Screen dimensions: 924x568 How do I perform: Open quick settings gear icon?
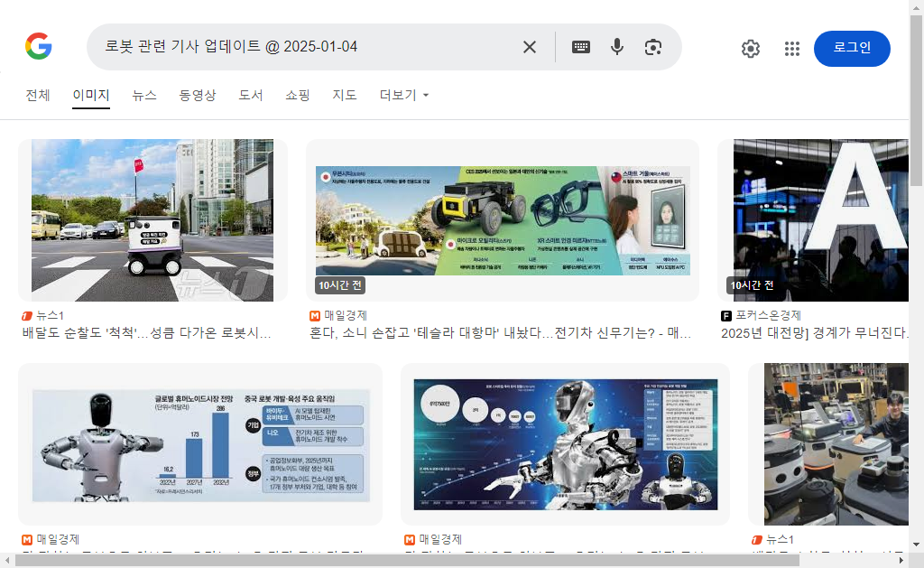[750, 49]
